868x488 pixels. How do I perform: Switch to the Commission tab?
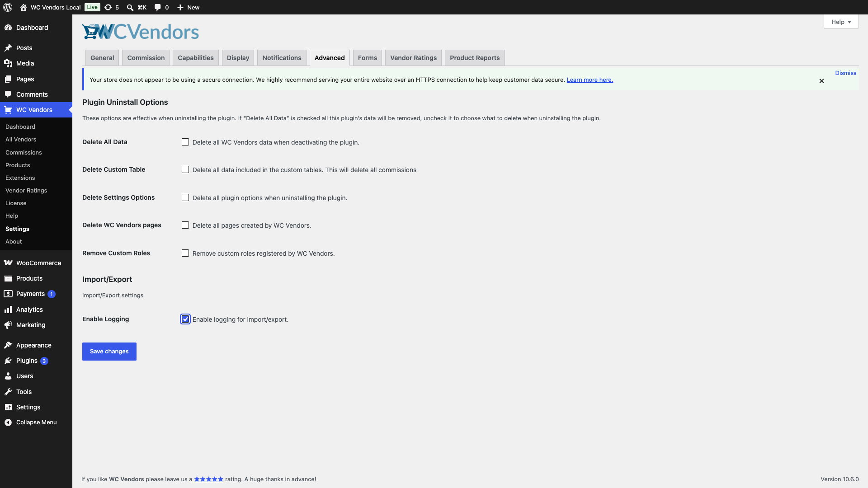146,58
